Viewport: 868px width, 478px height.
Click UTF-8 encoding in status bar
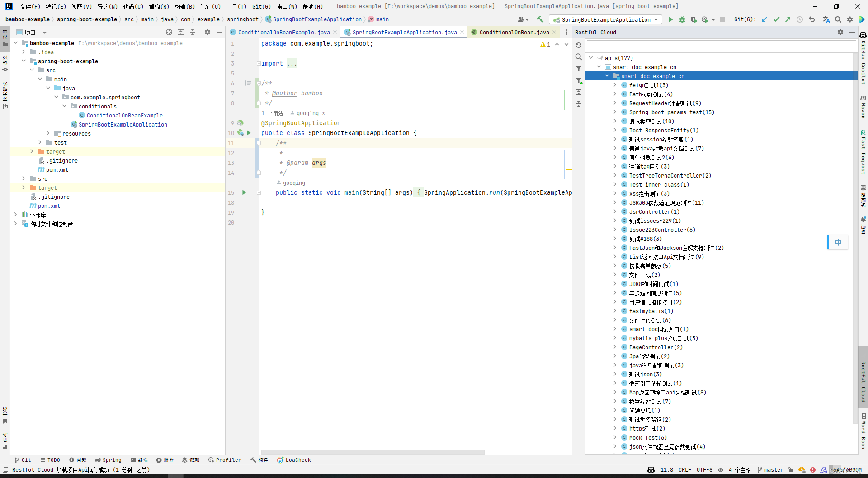[704, 470]
